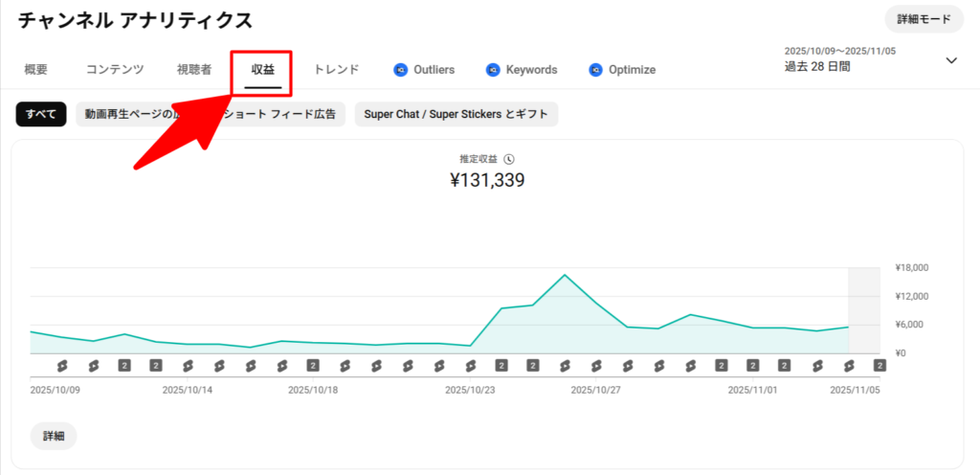Click the revenue peak point on the chart line

tap(565, 275)
